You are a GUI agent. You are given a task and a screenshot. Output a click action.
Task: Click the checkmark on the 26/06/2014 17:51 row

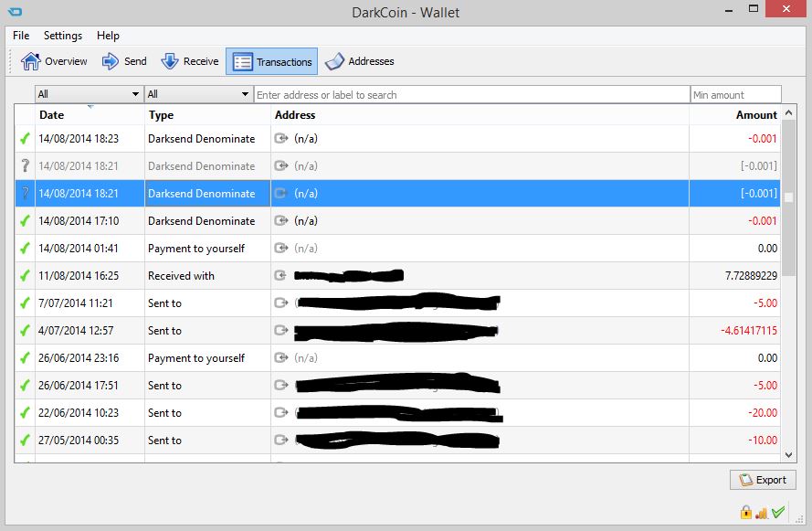click(25, 386)
